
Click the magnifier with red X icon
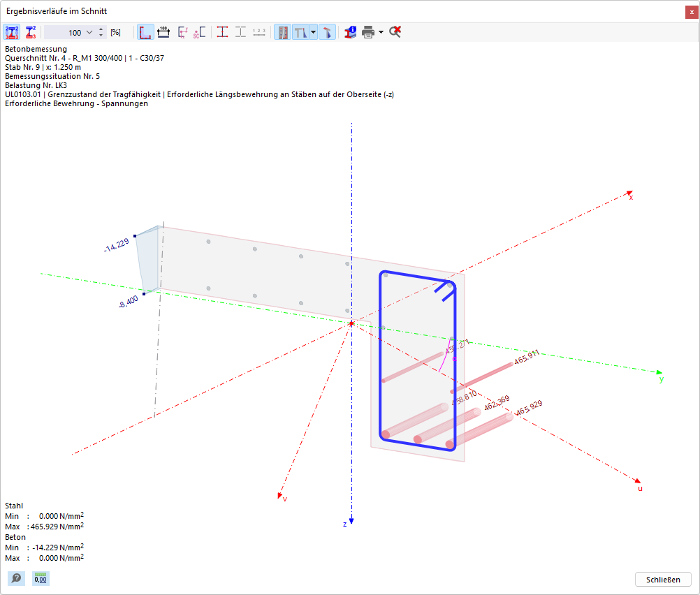[x=395, y=32]
